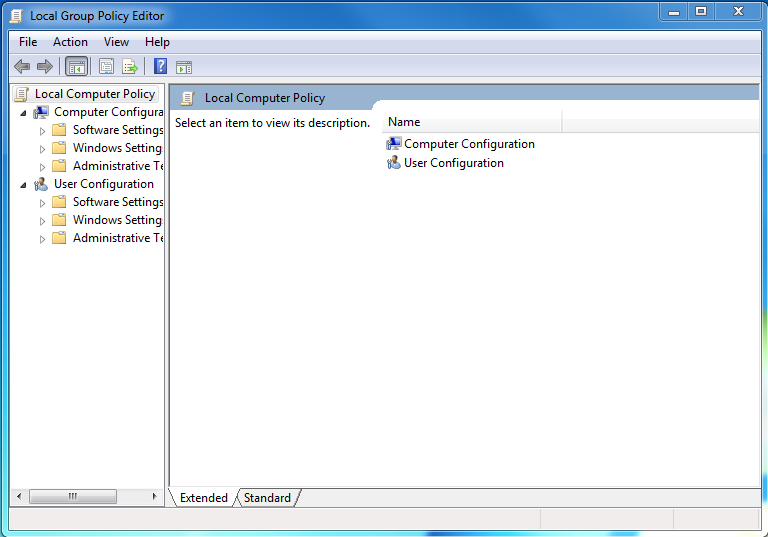The image size is (768, 537).
Task: Select Windows Settings label under User Configuration
Action: tap(118, 220)
